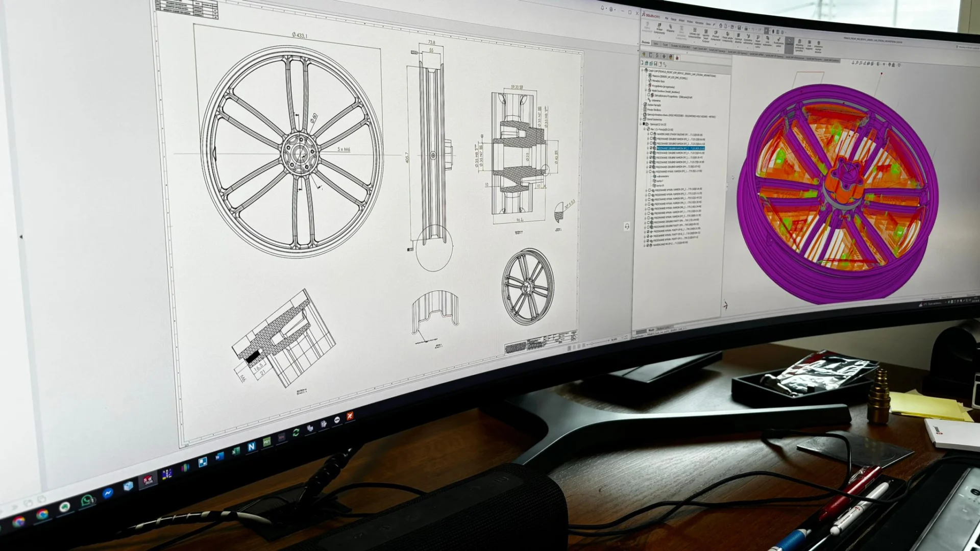Collapse the Mac 1 node

(x=644, y=129)
